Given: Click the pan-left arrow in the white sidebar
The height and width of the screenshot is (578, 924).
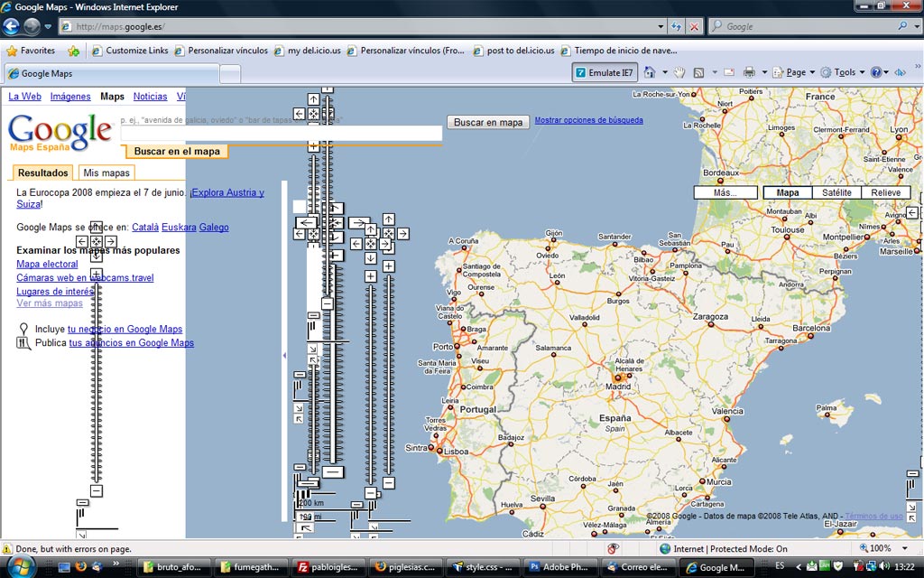Looking at the screenshot, I should (82, 242).
